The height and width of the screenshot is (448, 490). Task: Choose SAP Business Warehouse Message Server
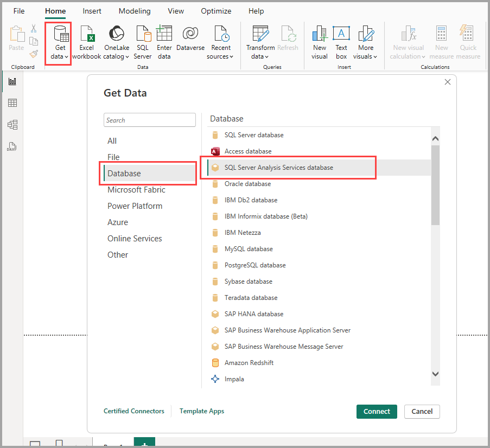(x=319, y=346)
